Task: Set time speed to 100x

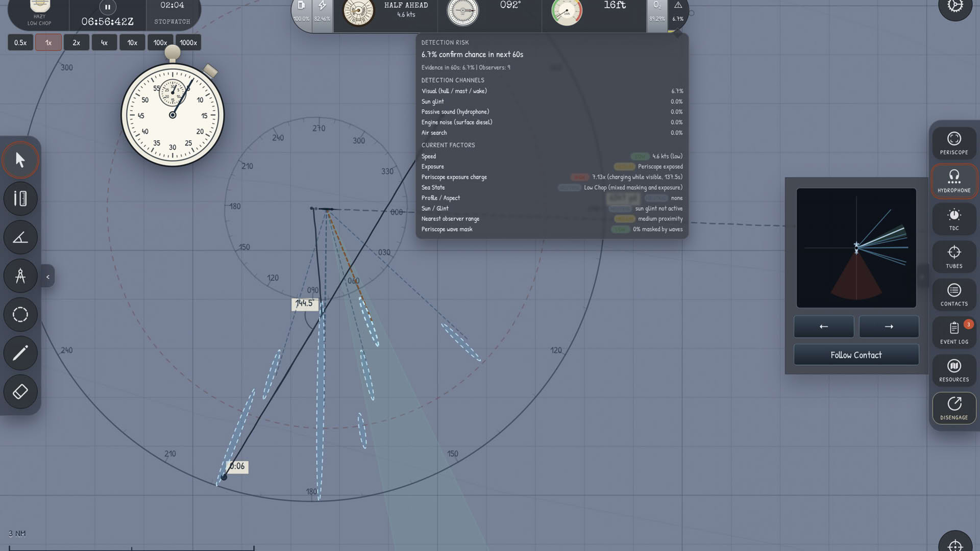Action: pos(160,42)
